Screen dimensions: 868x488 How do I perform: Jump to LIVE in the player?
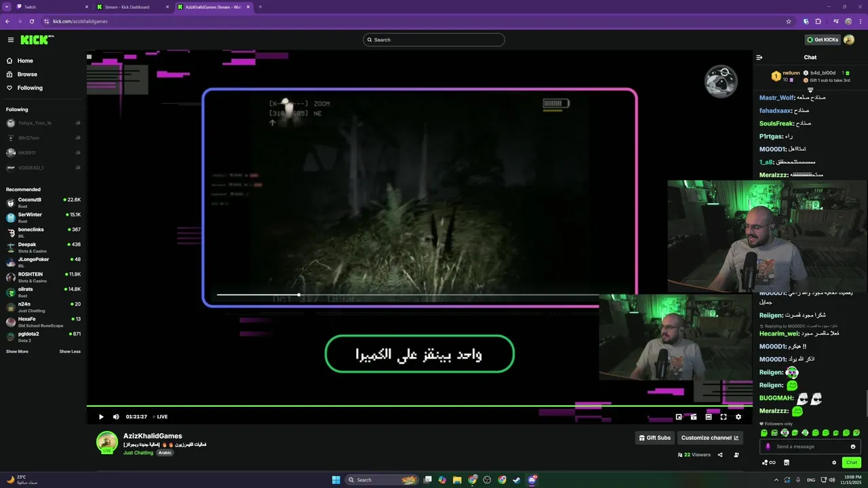click(160, 417)
